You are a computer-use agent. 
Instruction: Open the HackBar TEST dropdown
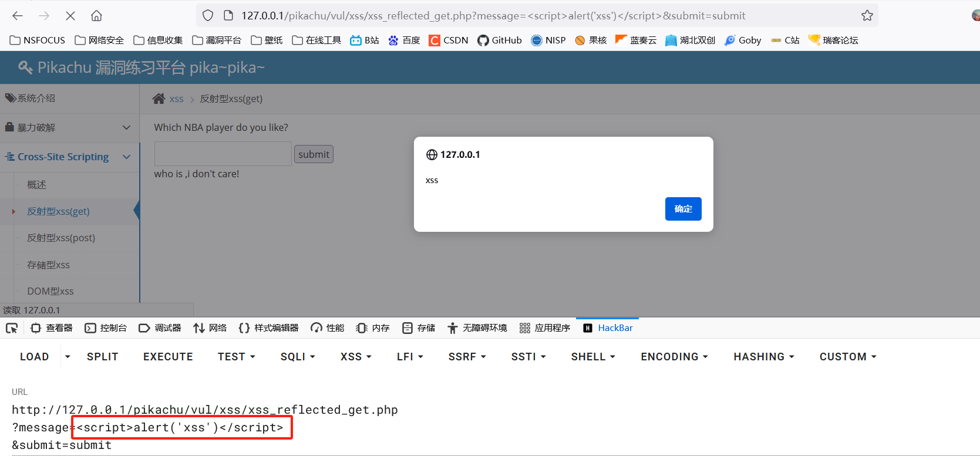point(237,357)
